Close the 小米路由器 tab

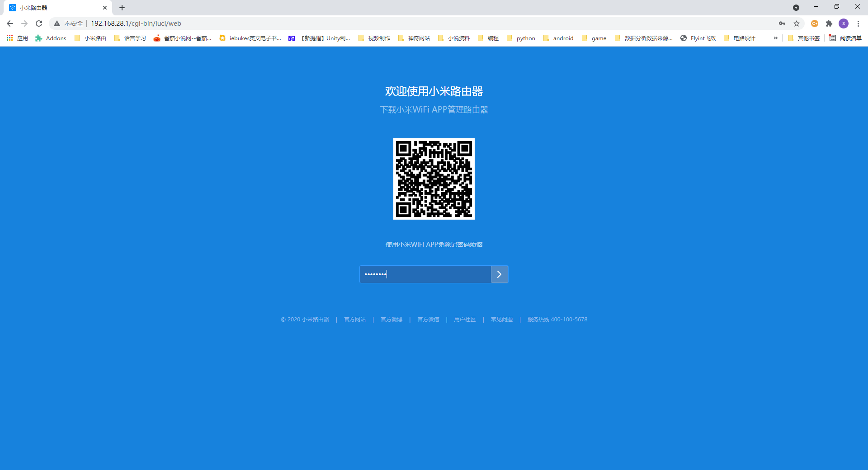105,8
